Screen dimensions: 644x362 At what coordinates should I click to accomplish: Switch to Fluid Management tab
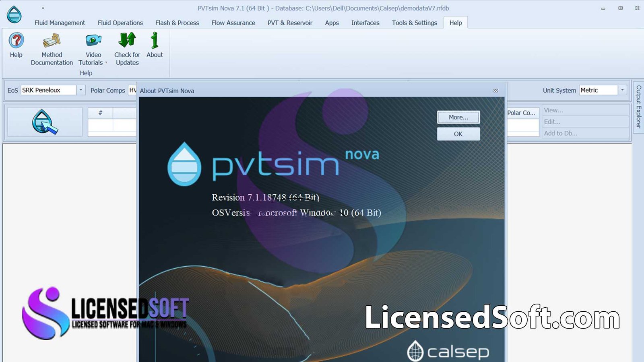coord(60,23)
